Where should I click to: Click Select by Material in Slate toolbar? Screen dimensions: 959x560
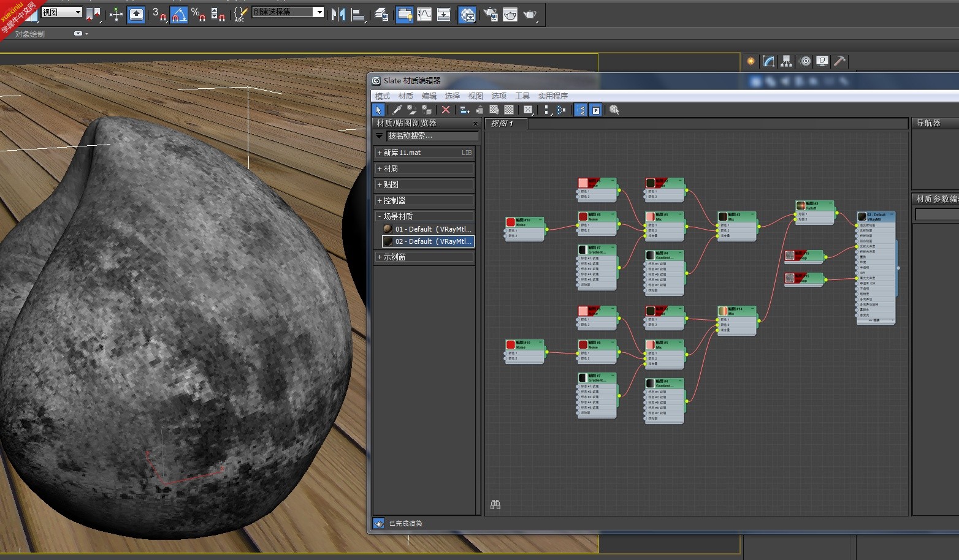(614, 110)
